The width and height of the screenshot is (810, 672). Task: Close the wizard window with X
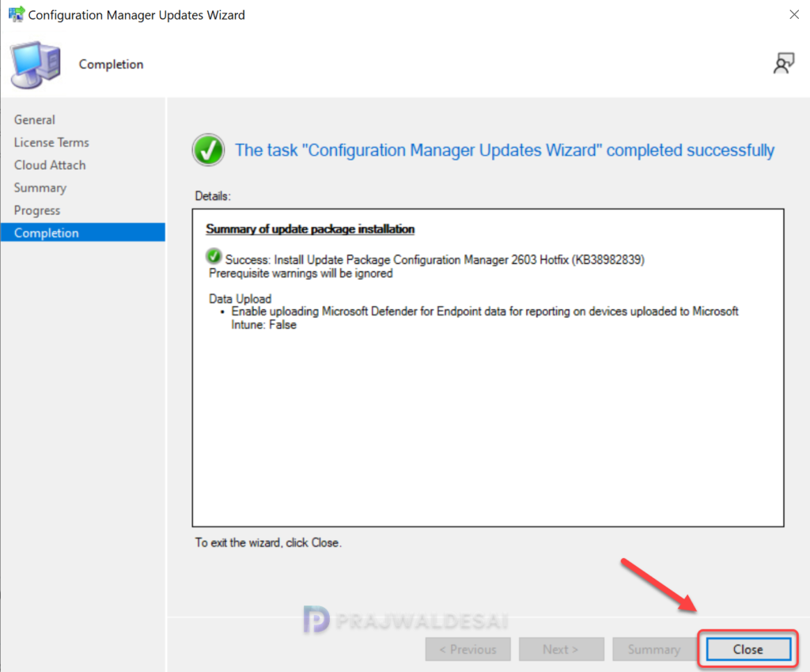pyautogui.click(x=794, y=14)
